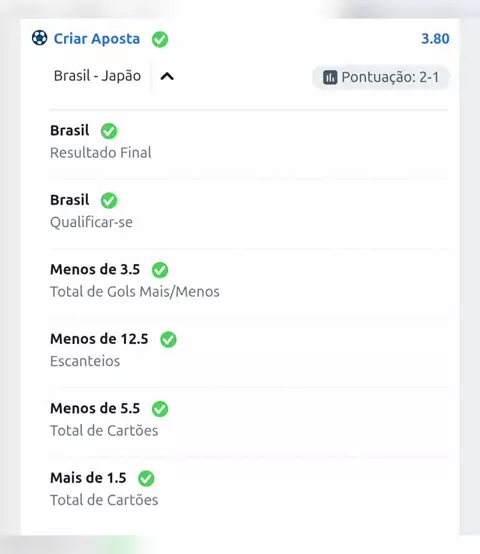The image size is (480, 554).
Task: Open the Criar Aposta heading link
Action: pyautogui.click(x=97, y=39)
